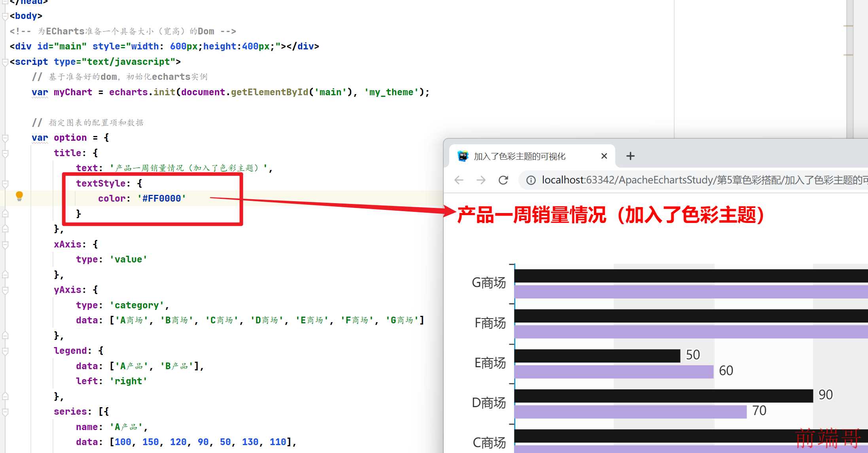Click the close tab X button

pyautogui.click(x=603, y=156)
